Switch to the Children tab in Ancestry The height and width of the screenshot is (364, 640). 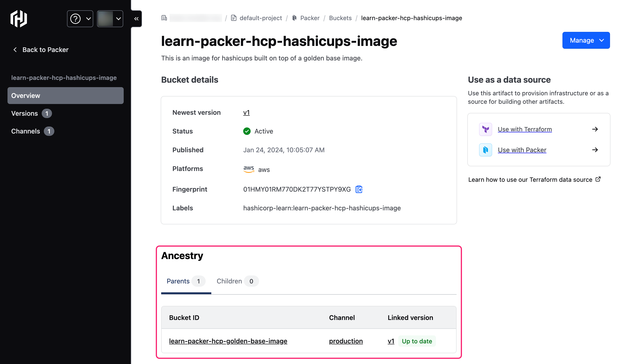pyautogui.click(x=236, y=281)
